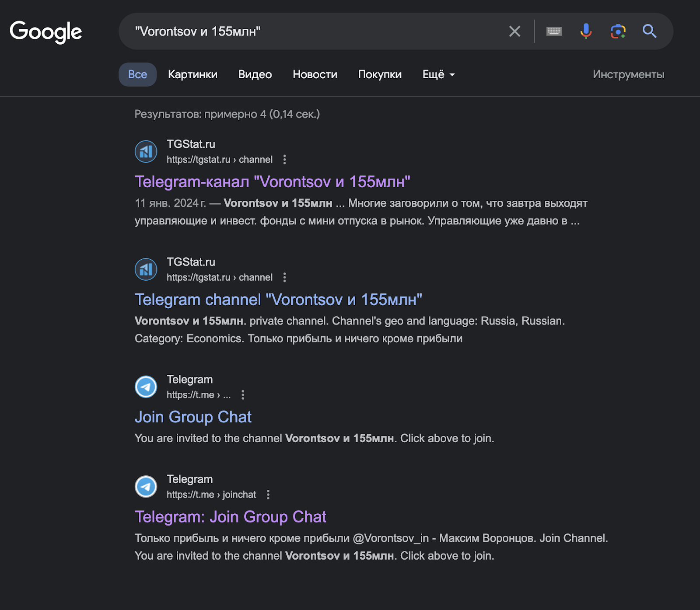
Task: Open the Join Group Chat link
Action: coord(193,417)
